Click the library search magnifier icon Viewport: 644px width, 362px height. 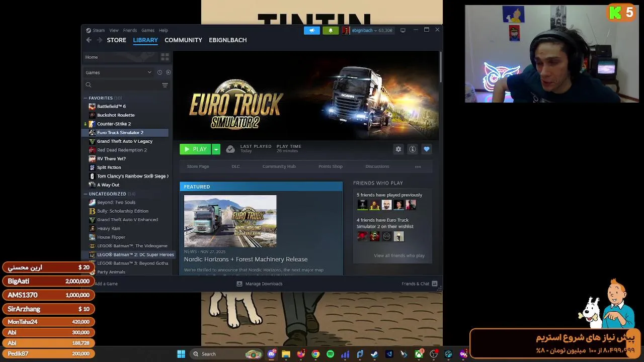point(89,85)
